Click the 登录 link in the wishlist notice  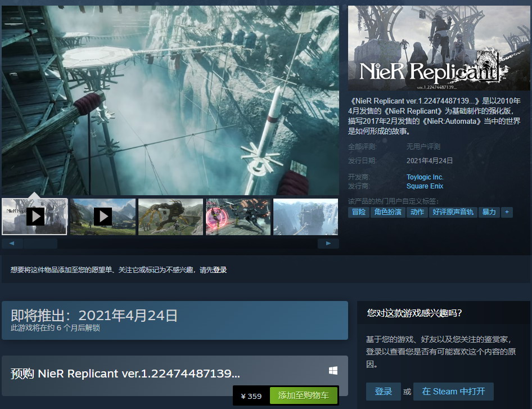[220, 270]
